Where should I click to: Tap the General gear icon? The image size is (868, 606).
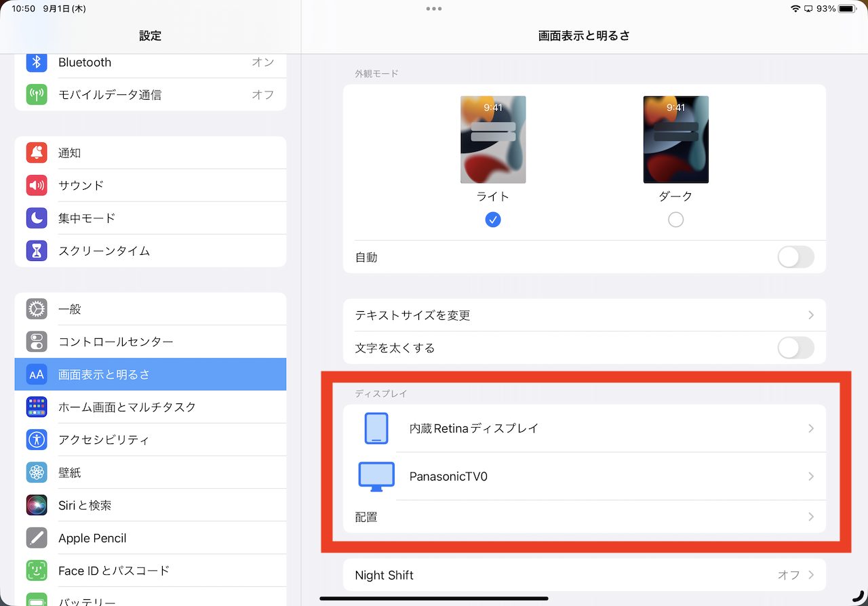coord(37,309)
